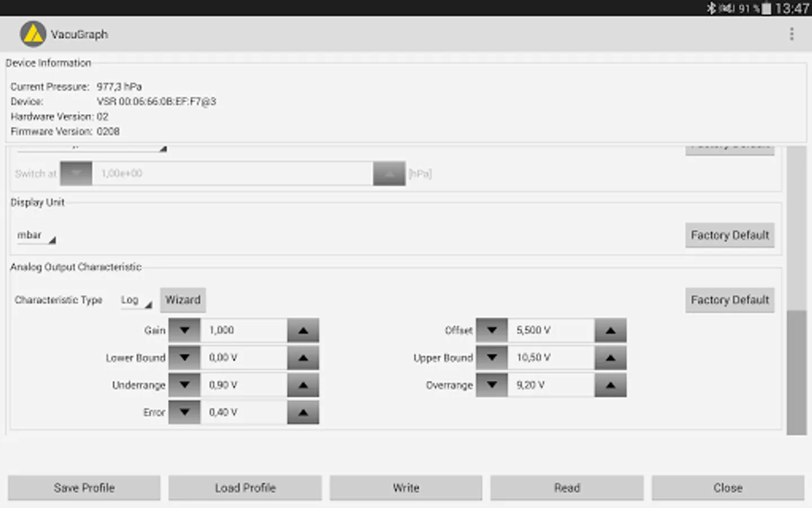This screenshot has width=812, height=508.
Task: Load a saved profile
Action: click(x=245, y=488)
